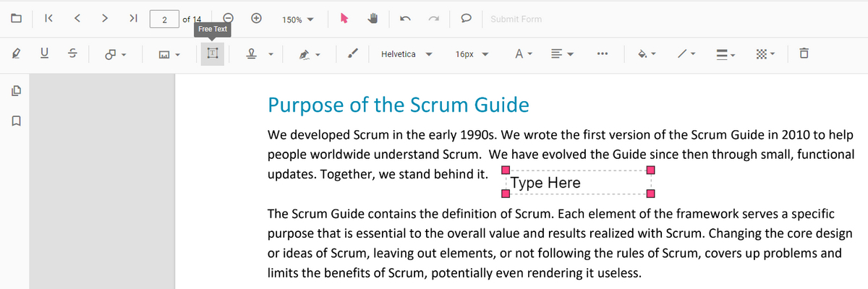Viewport: 868px width, 289px height.
Task: Click the bottom-left resize handle of text box
Action: coord(506,194)
